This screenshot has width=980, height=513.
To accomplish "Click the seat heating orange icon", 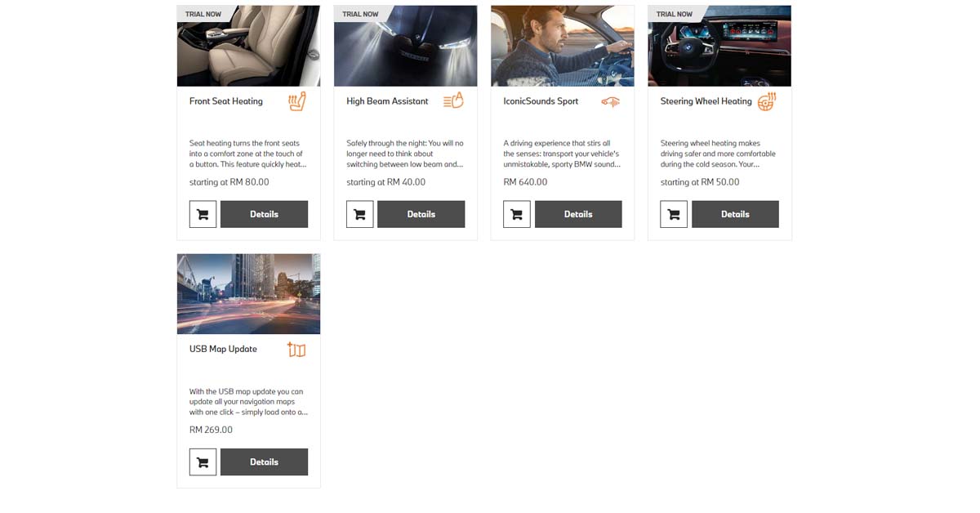I will pyautogui.click(x=297, y=102).
